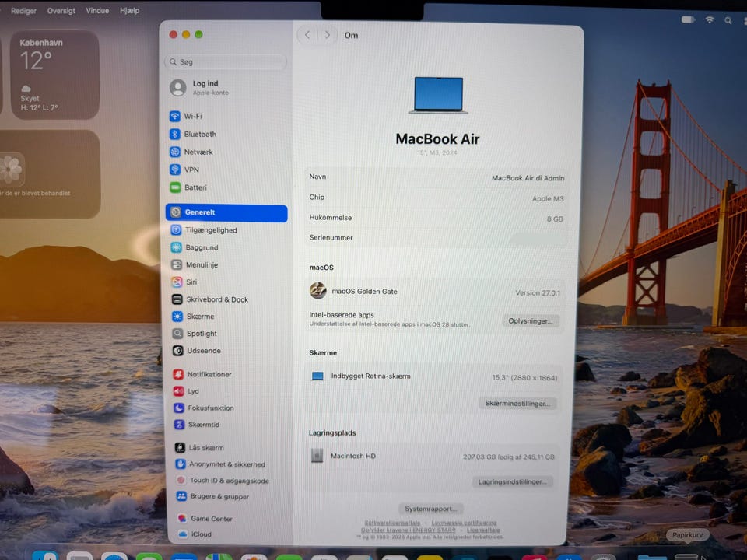Image resolution: width=747 pixels, height=560 pixels.
Task: Open Touch ID & adgangskode in sidebar
Action: 228,481
